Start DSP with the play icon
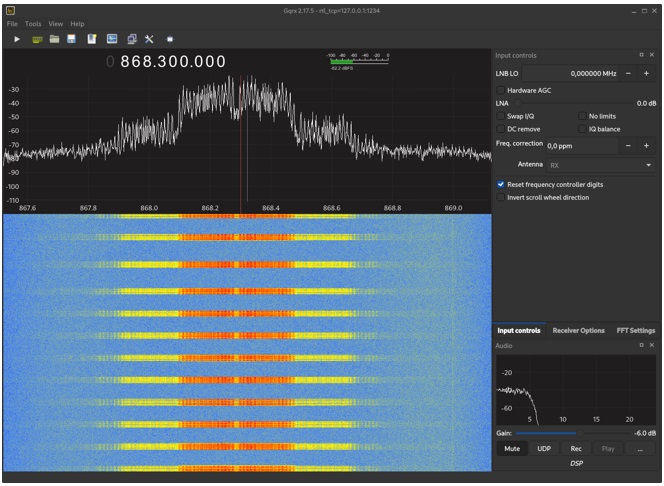Viewport: 664px width, 486px height. coord(17,39)
